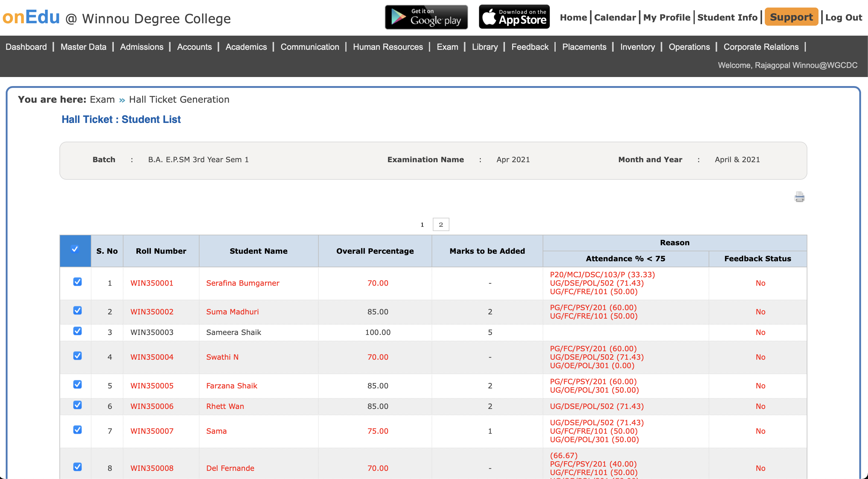868x479 pixels.
Task: Uncheck Del Fernande's row checkbox
Action: pos(78,467)
